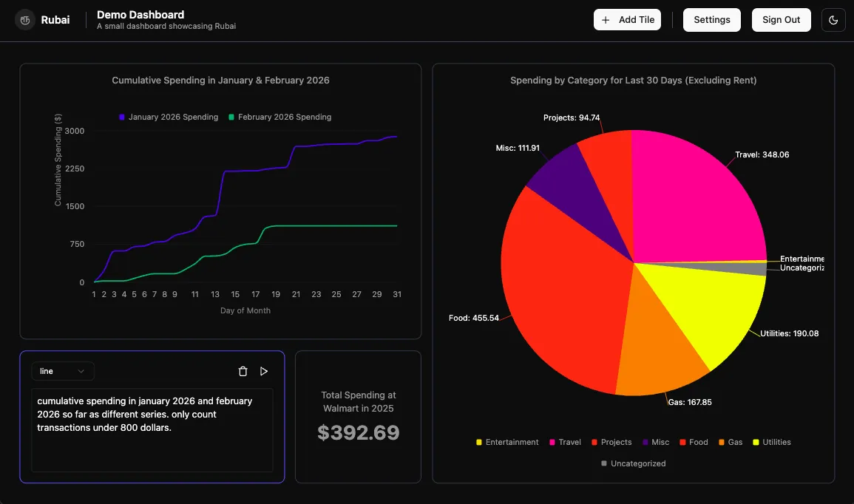Image resolution: width=854 pixels, height=504 pixels.
Task: Click Sign Out
Action: (781, 20)
